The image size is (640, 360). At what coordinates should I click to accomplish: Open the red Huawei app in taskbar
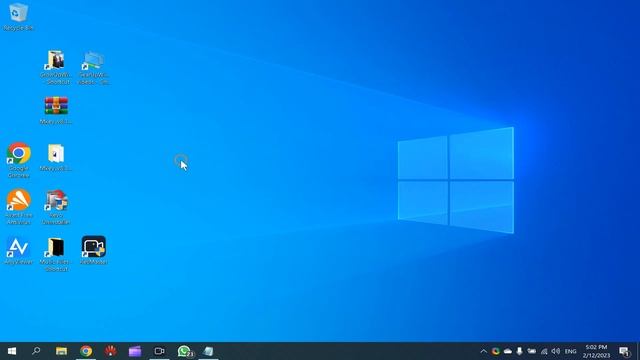(x=110, y=351)
